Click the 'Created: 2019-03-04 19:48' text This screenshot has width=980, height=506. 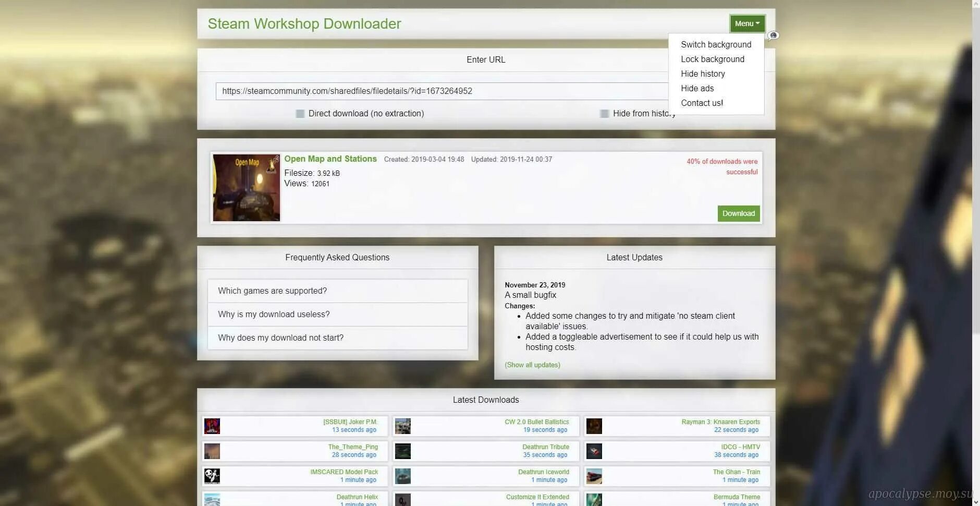click(x=424, y=160)
